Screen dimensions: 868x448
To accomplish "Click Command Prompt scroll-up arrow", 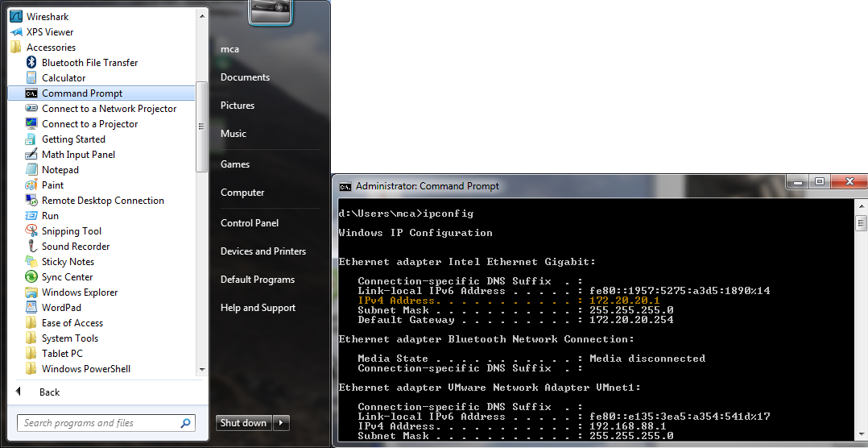I will click(861, 206).
